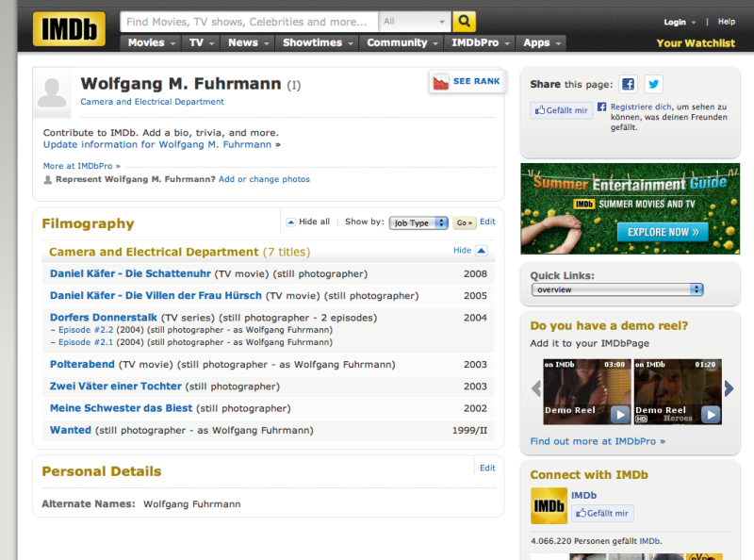Image resolution: width=754 pixels, height=560 pixels.
Task: Click Find out more at IMDbPro link
Action: click(598, 441)
